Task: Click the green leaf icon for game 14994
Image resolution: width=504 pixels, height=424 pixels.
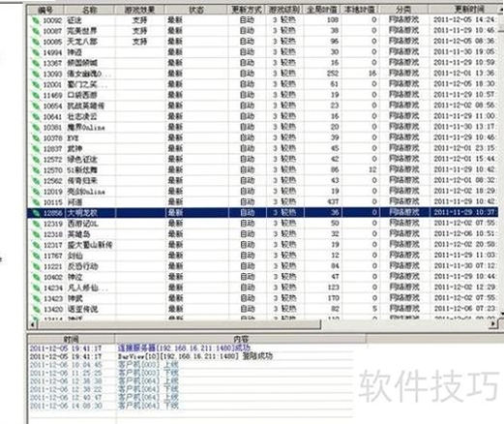Action: pos(35,52)
